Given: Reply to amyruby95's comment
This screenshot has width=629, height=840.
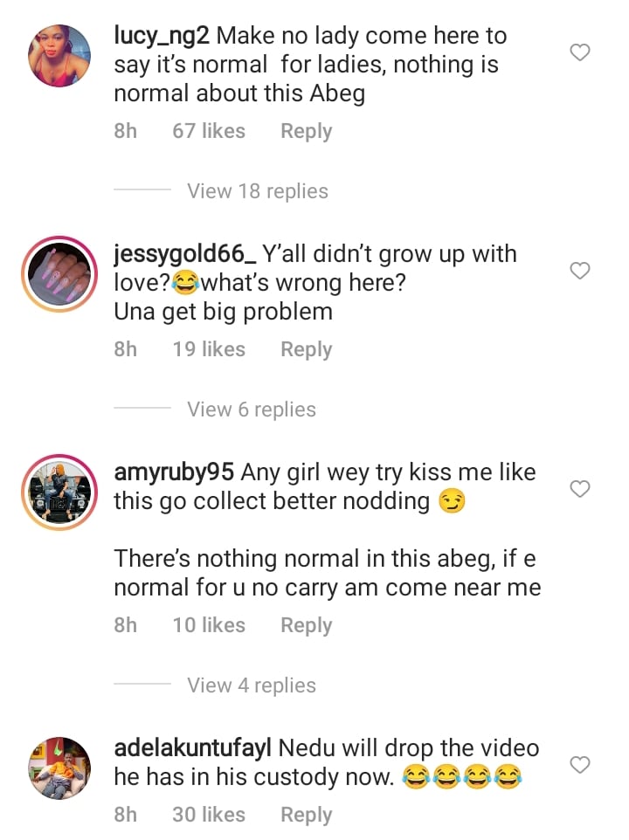Looking at the screenshot, I should pyautogui.click(x=306, y=625).
